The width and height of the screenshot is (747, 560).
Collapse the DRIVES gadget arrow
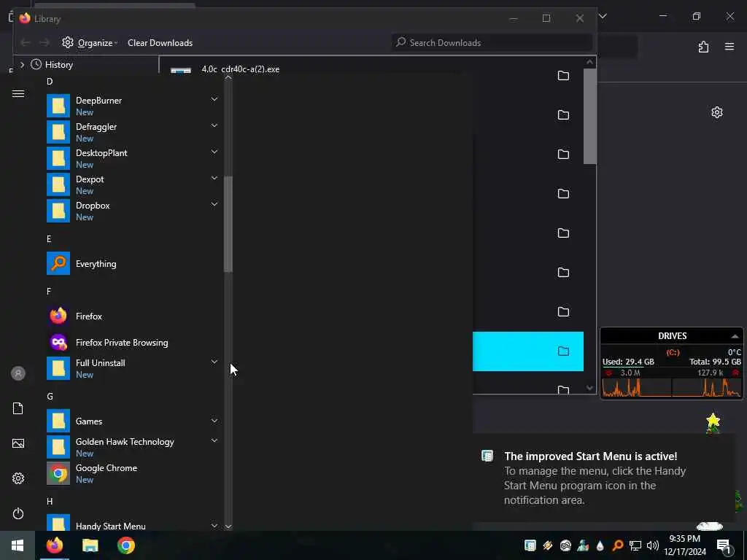click(735, 336)
